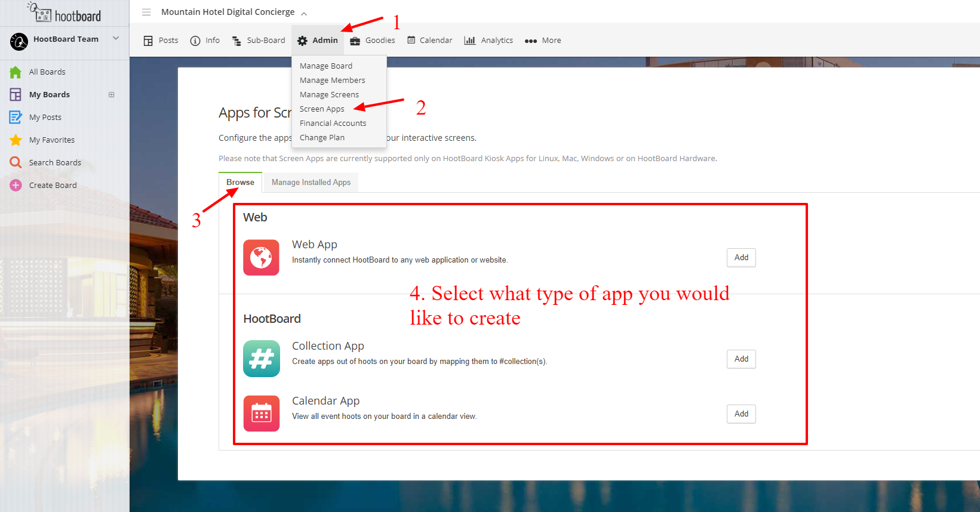Click the Admin gear icon
This screenshot has height=512, width=980.
pyautogui.click(x=303, y=41)
